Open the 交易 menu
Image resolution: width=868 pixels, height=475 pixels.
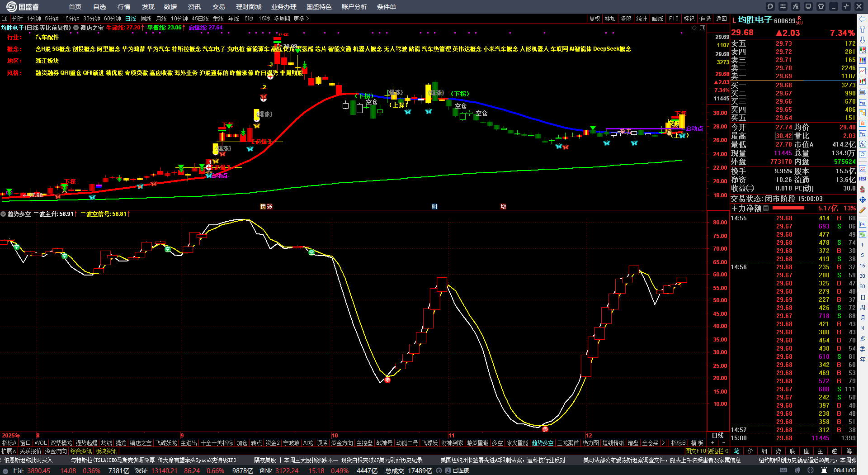(x=218, y=7)
